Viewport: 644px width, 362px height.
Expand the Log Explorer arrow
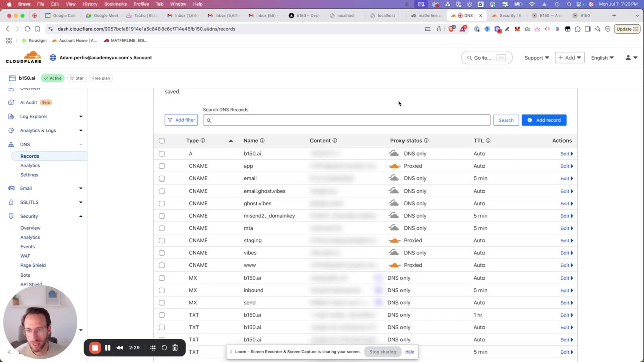80,116
